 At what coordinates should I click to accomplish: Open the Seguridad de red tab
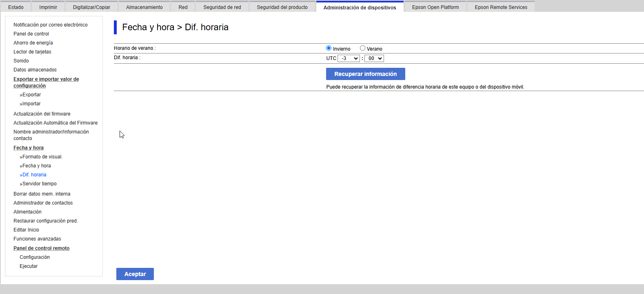pyautogui.click(x=222, y=7)
